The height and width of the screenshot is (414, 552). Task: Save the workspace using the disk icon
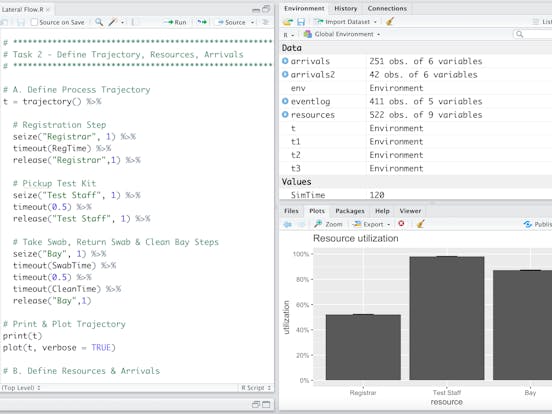tap(301, 22)
